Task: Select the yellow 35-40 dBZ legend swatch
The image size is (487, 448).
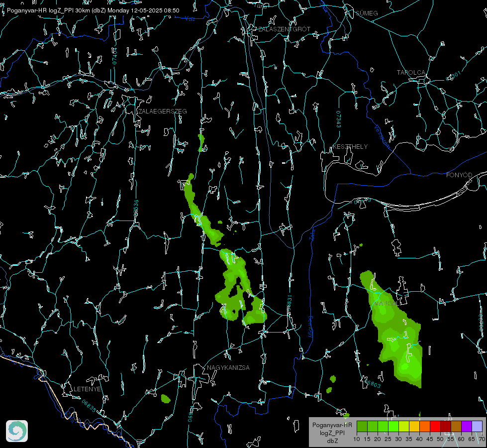Action: pyautogui.click(x=414, y=426)
